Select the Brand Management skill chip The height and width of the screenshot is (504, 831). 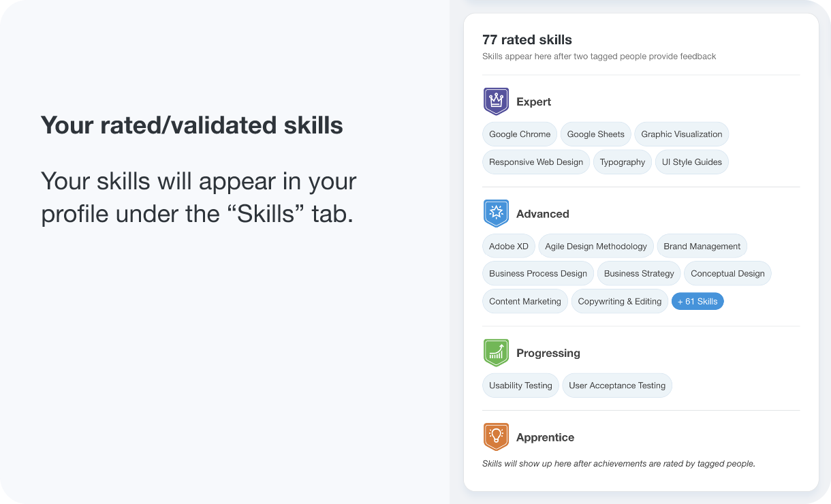(702, 246)
